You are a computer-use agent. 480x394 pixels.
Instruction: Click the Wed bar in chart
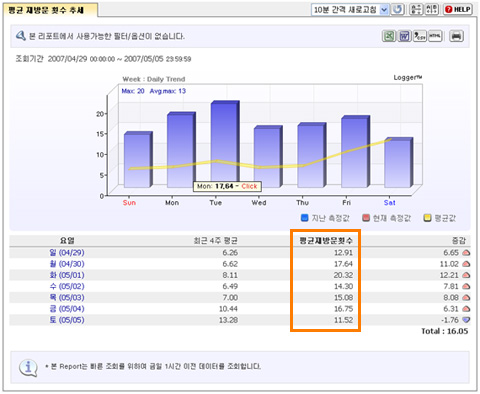[268, 156]
